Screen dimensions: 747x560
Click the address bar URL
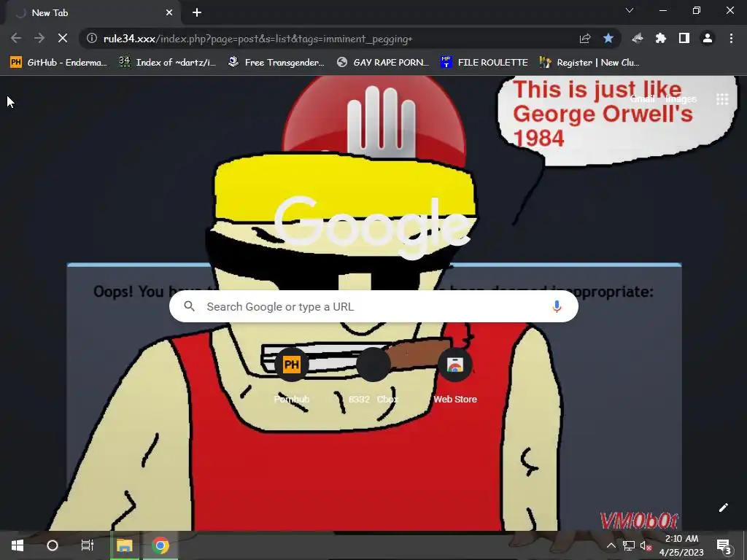point(258,39)
